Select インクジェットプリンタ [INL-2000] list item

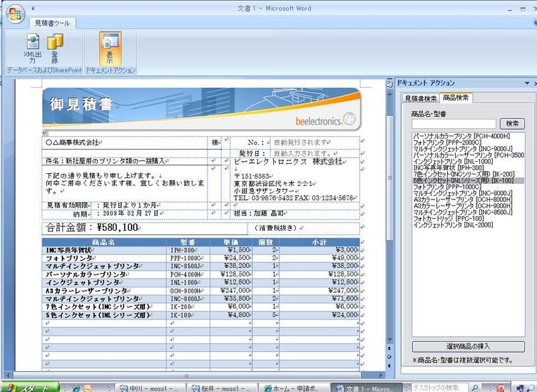[x=452, y=225]
